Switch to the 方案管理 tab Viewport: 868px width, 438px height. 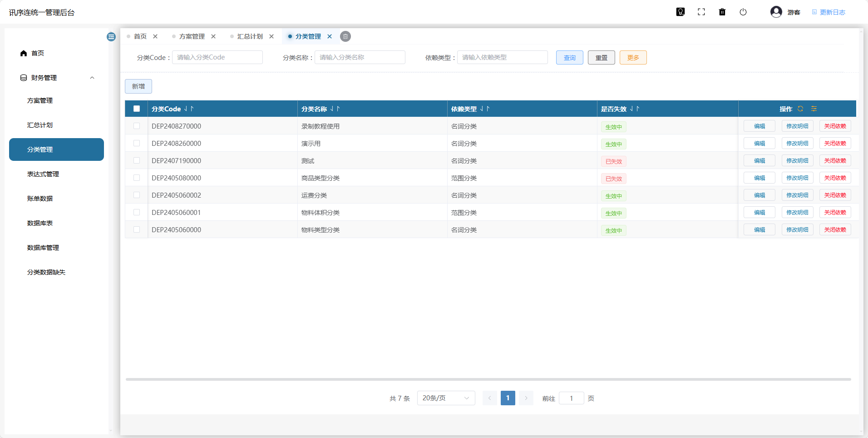tap(192, 36)
